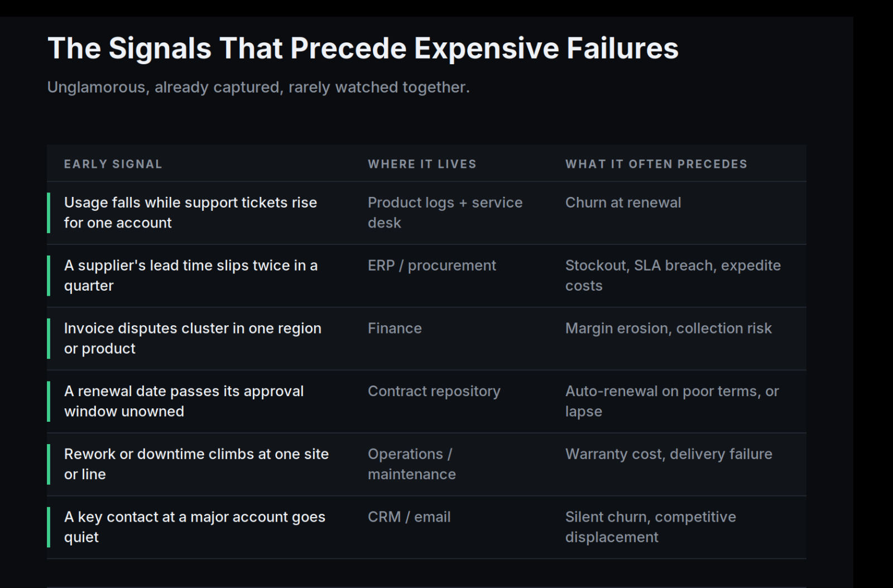Click the slide title about Expensive Failures
Screen dimensions: 893x588
[363, 48]
